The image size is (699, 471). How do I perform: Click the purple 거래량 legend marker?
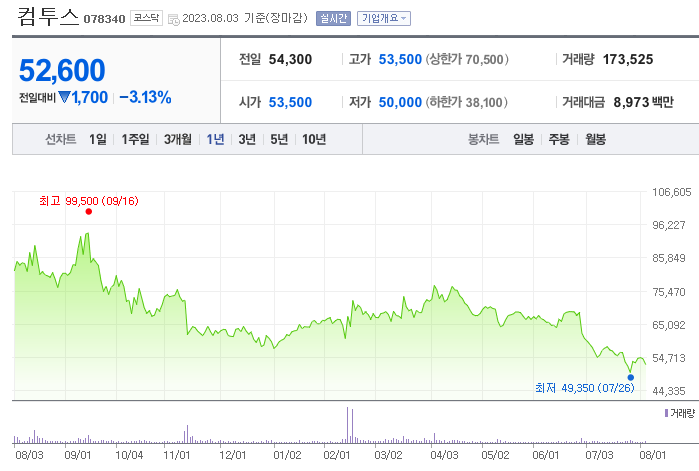click(x=666, y=414)
